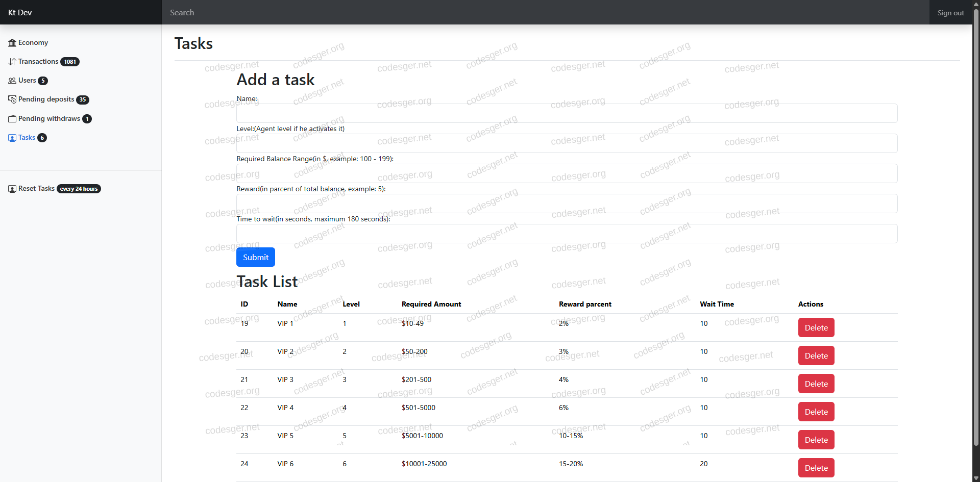
Task: Click Sign out in the top bar
Action: (950, 13)
